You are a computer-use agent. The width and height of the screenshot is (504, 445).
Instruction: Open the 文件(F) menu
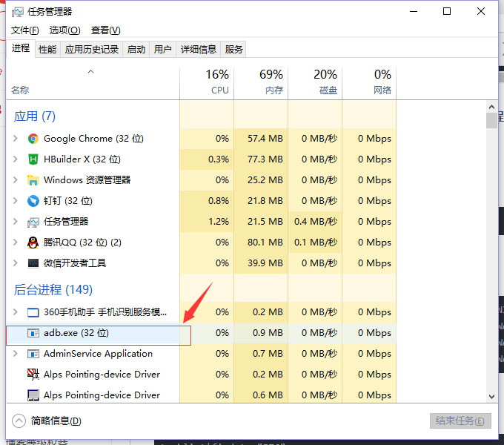tap(24, 30)
